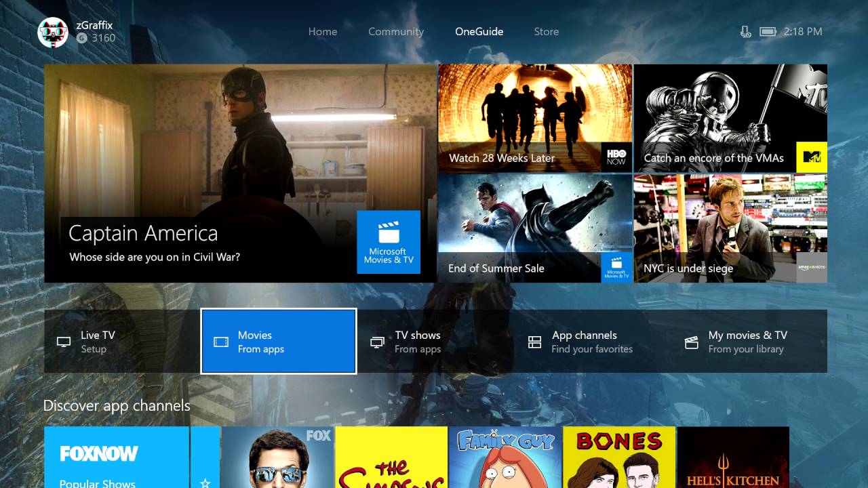Click the zGraffix gamertag name
The image size is (868, 488).
click(x=94, y=25)
